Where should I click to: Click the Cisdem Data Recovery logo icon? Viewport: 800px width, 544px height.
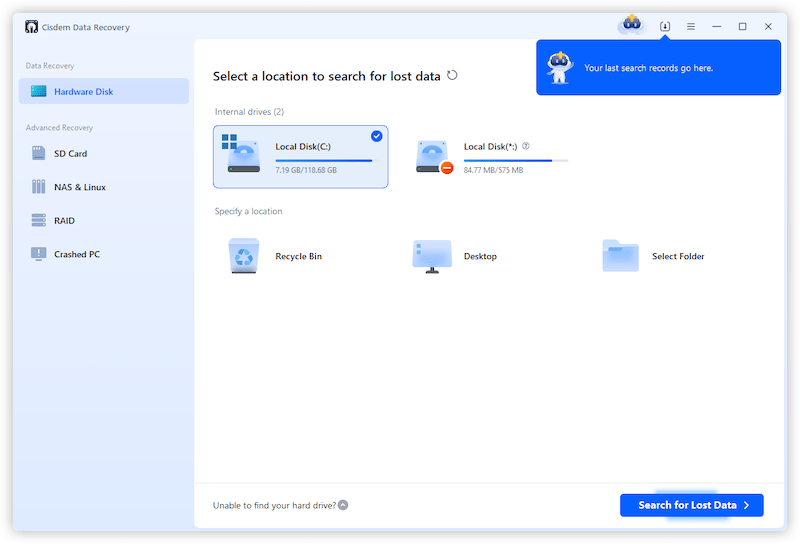31,27
